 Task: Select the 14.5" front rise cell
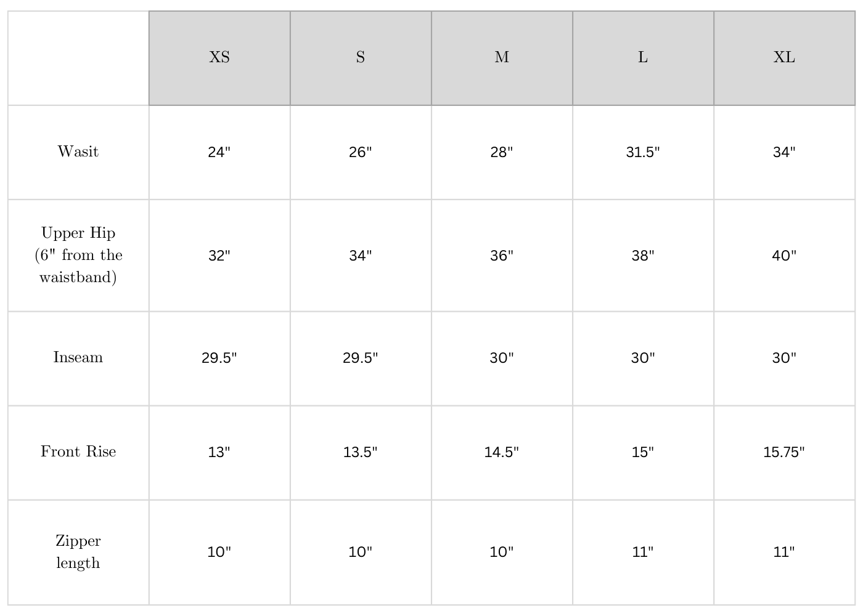(x=502, y=452)
